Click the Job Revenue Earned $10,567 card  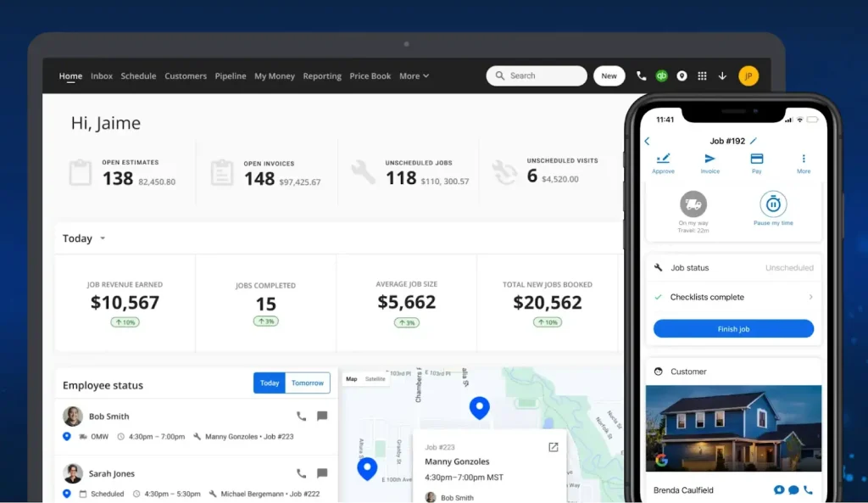pos(125,303)
